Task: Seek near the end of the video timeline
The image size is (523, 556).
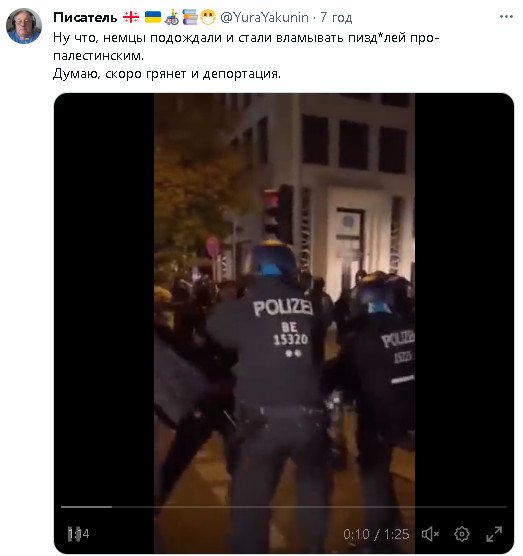Action: (496, 507)
